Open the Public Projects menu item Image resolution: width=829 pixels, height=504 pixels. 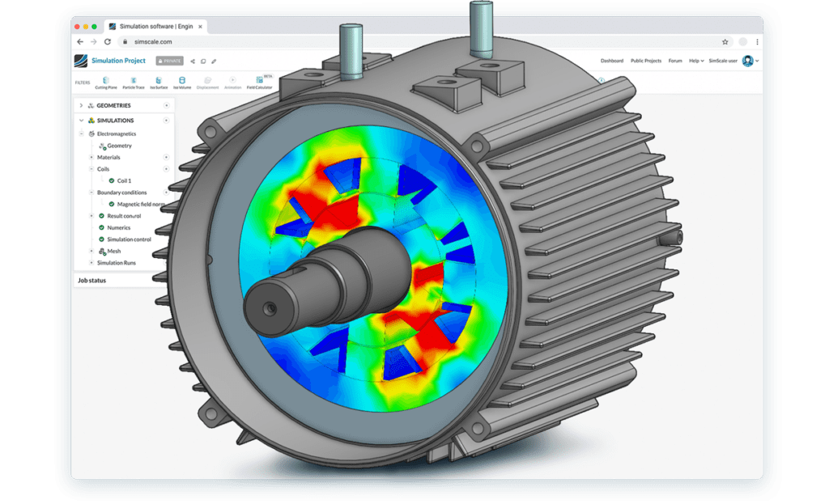pyautogui.click(x=646, y=61)
